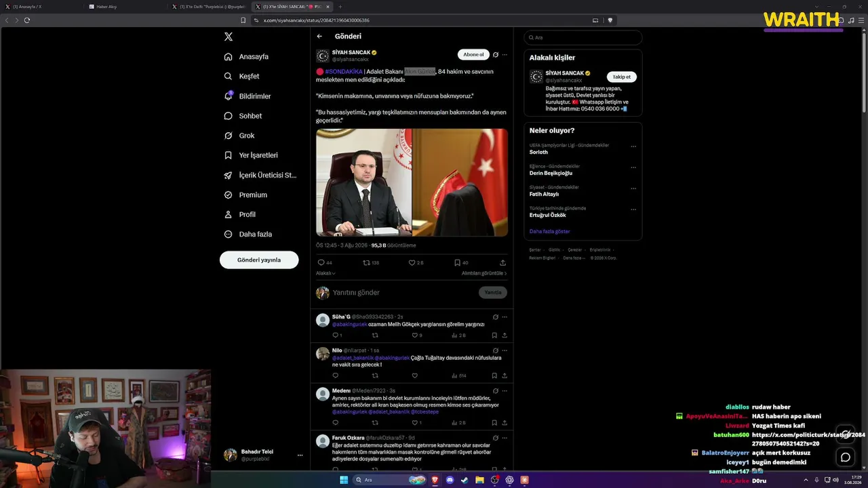This screenshot has width=868, height=488.
Task: Open more options on Nilo's reply
Action: (x=505, y=350)
